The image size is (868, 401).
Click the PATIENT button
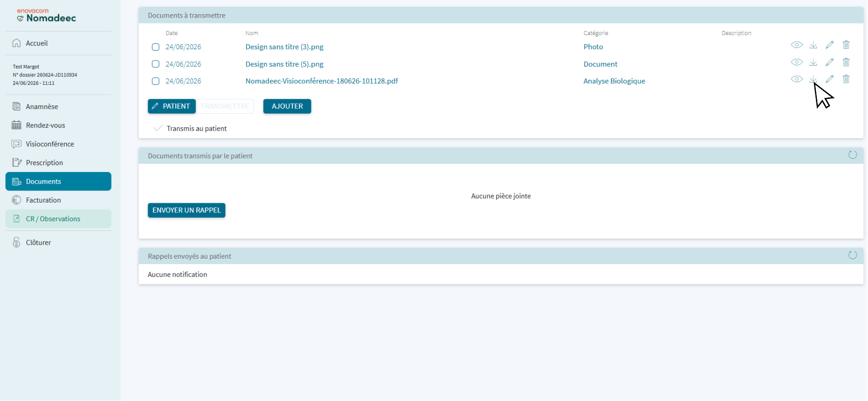click(172, 106)
